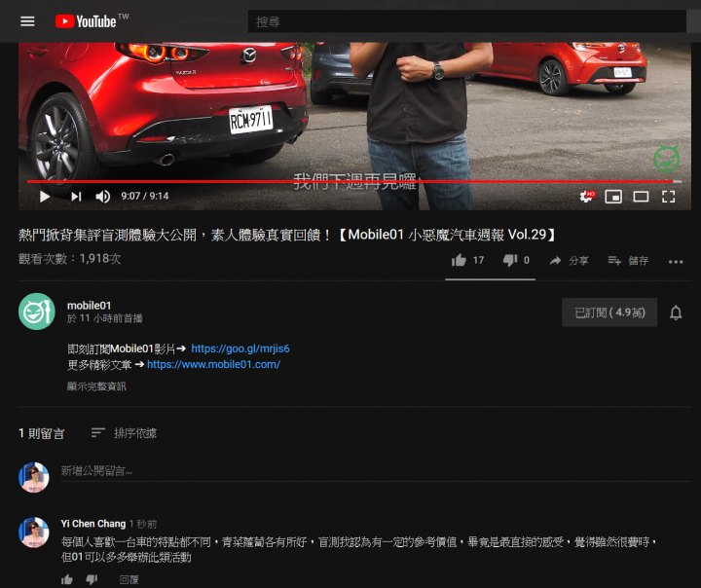Open the share arrow option
This screenshot has width=701, height=588.
570,261
